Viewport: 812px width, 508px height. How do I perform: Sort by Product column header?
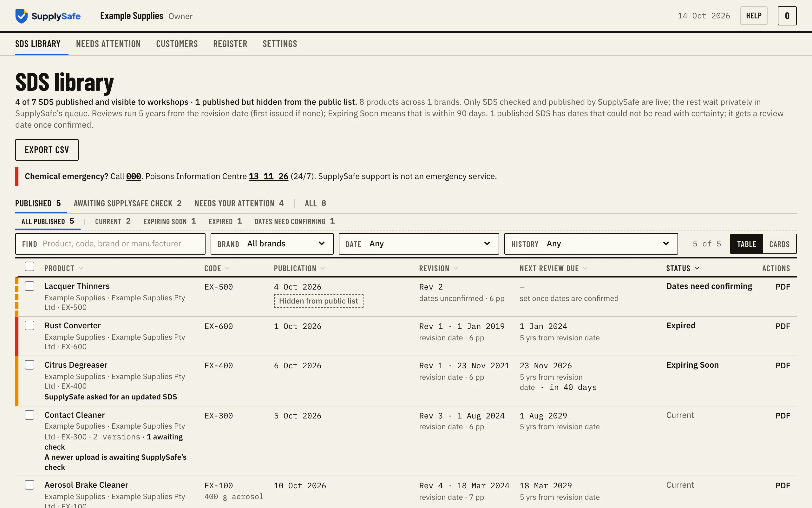pos(63,269)
